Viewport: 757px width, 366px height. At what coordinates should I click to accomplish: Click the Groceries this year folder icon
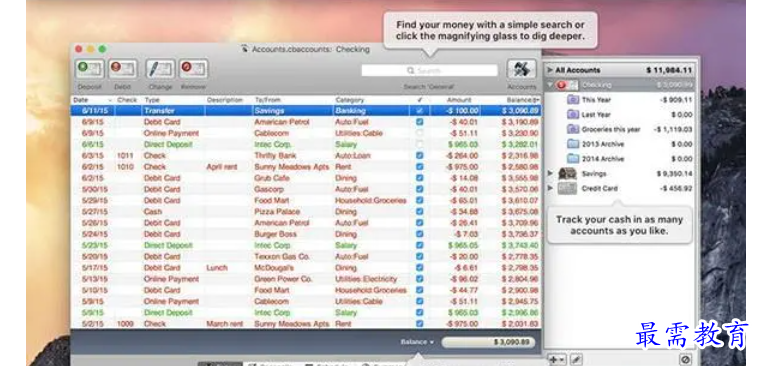point(573,129)
